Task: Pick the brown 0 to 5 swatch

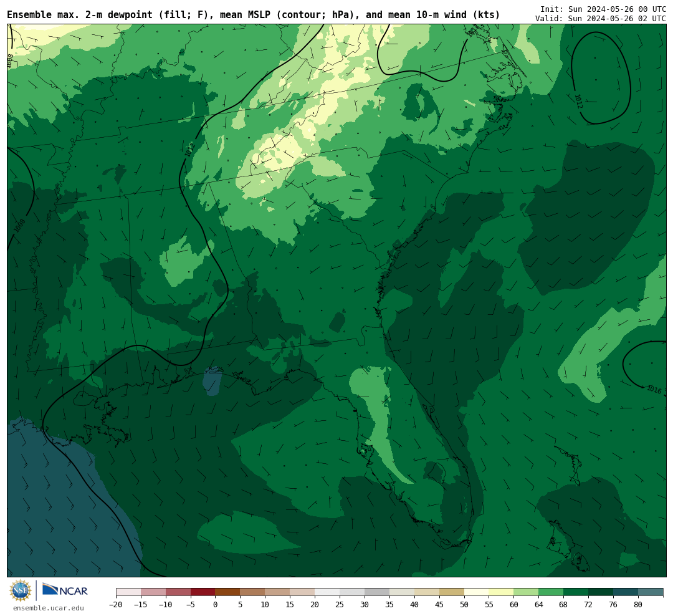Action: click(228, 592)
